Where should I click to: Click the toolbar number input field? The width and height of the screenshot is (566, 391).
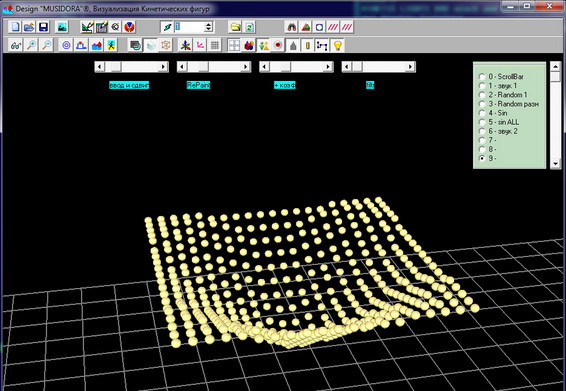190,27
